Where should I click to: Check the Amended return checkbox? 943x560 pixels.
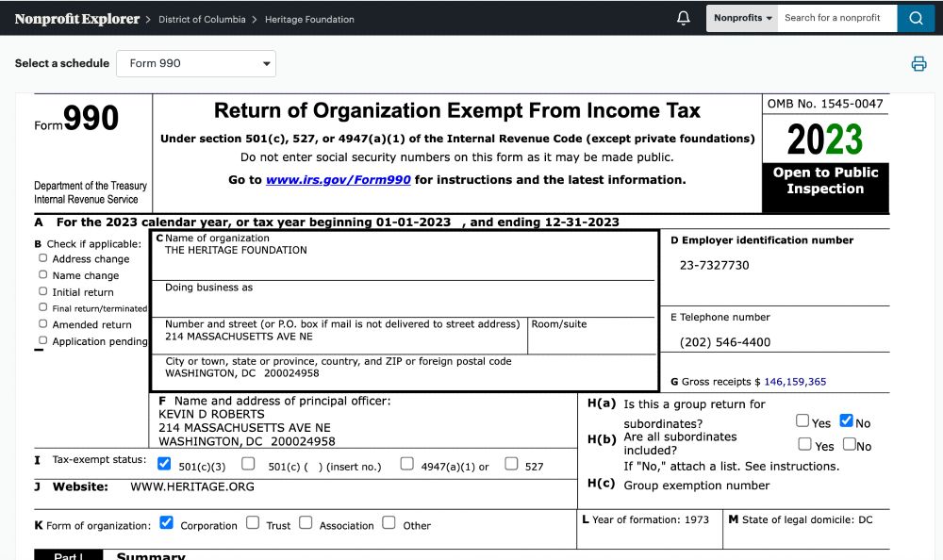tap(42, 323)
